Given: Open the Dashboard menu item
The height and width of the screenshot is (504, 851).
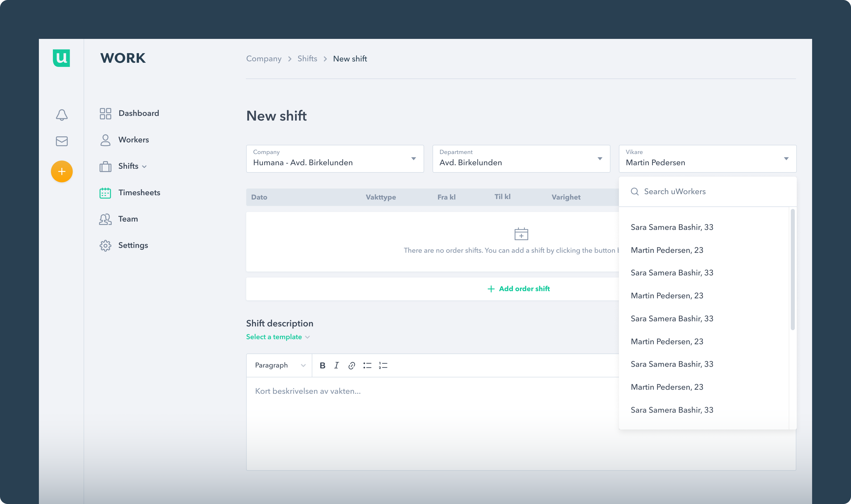Looking at the screenshot, I should [138, 113].
